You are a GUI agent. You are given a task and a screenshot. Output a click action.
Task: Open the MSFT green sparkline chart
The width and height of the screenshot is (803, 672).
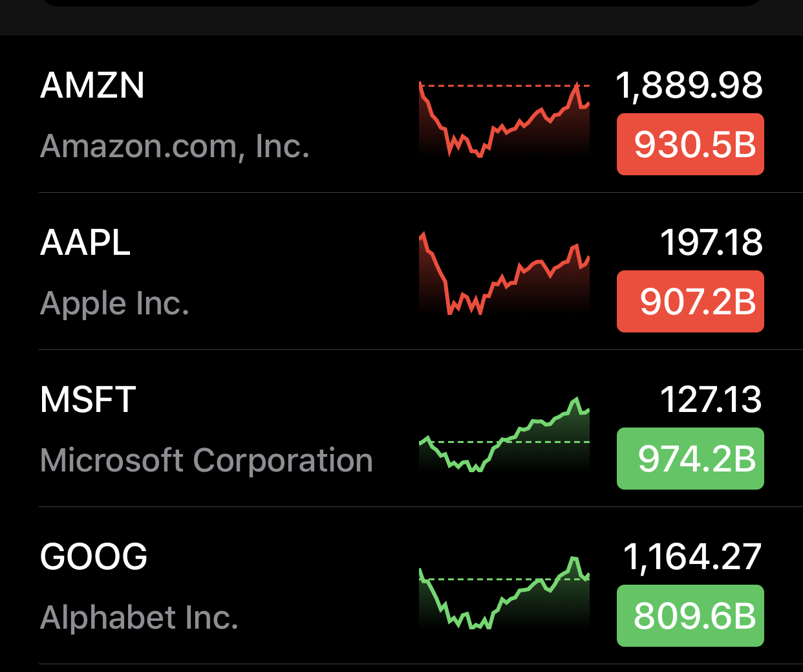tap(504, 435)
